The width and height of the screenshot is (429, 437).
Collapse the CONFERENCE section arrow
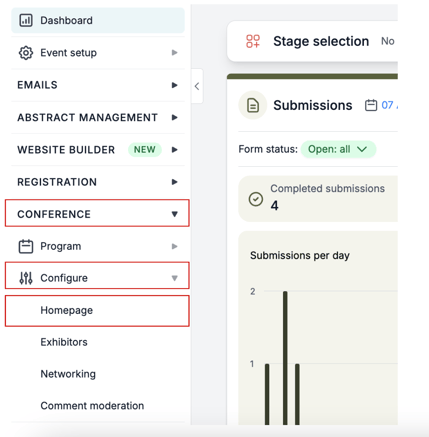click(174, 214)
